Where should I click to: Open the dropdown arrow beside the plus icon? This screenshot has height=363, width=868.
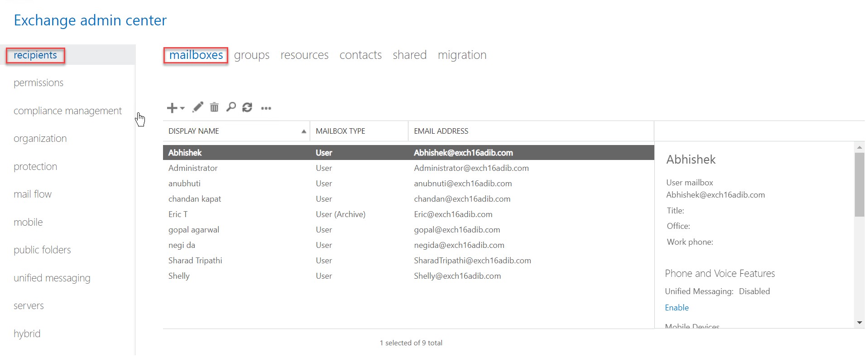click(182, 108)
